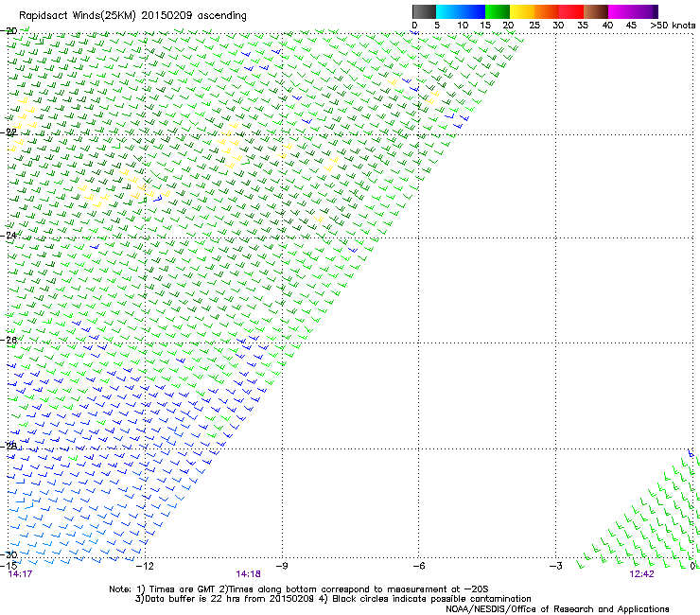Select the orange 25-30 knots legend segment

547,11
